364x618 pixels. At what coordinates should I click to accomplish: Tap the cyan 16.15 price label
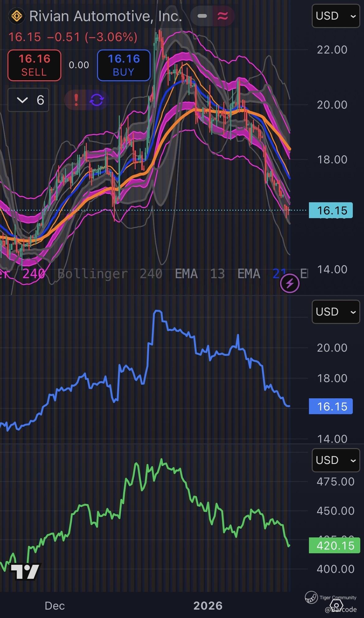point(331,210)
